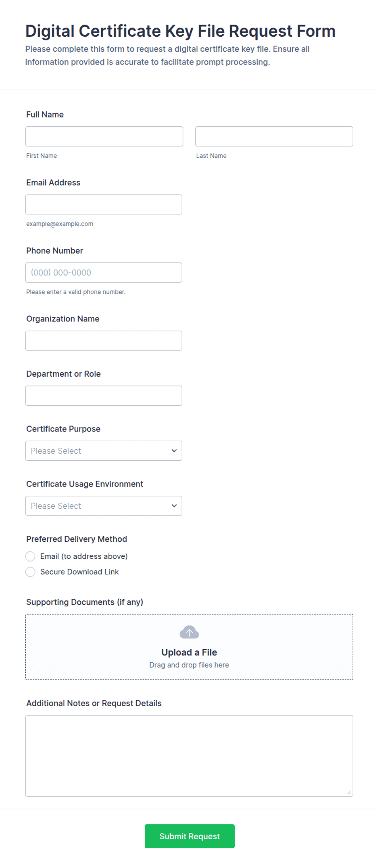The height and width of the screenshot is (868, 375).
Task: Select Email (to address above) delivery option
Action: point(30,556)
